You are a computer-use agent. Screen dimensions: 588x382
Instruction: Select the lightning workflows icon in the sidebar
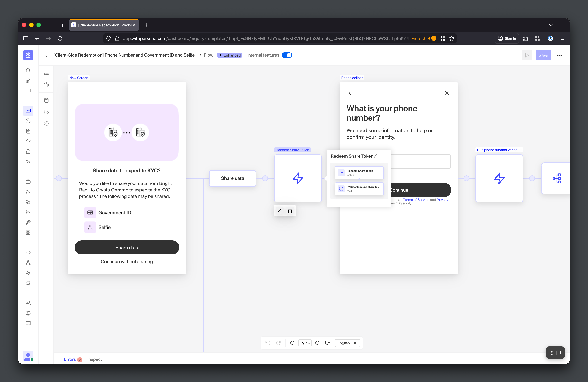28,273
